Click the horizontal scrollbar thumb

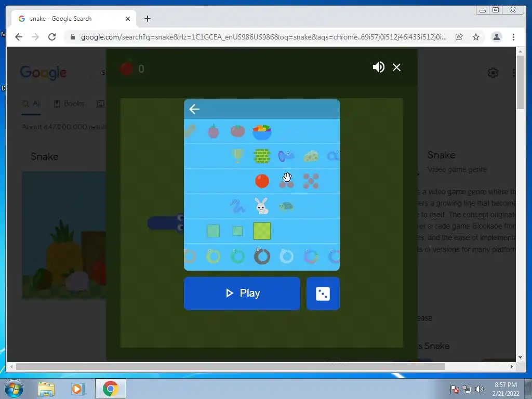click(230, 366)
